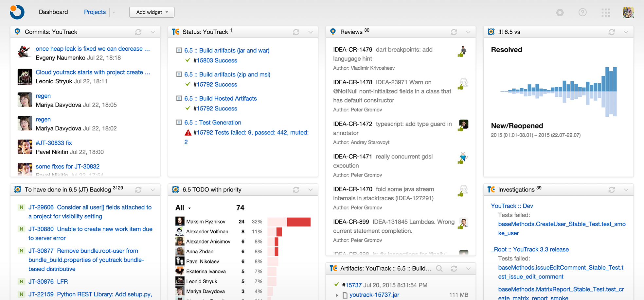Click Maksim Ryzhikov's red priority bar
The image size is (644, 300).
[x=299, y=222]
